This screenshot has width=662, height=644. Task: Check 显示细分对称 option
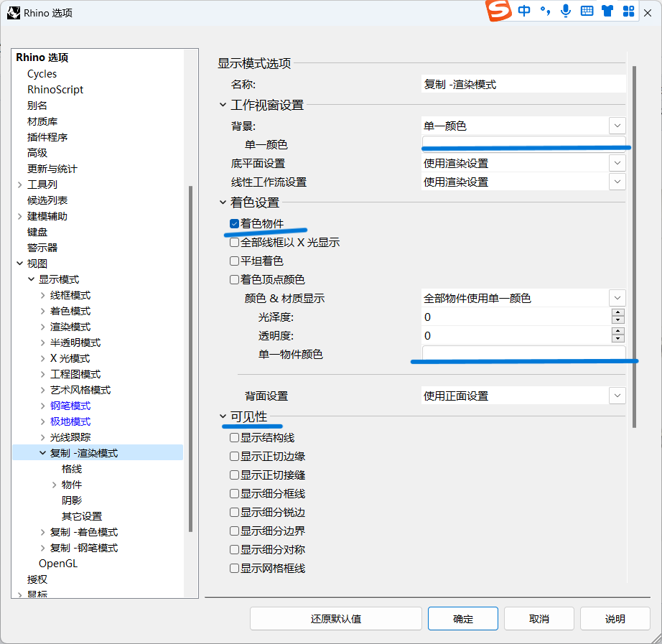pyautogui.click(x=234, y=549)
